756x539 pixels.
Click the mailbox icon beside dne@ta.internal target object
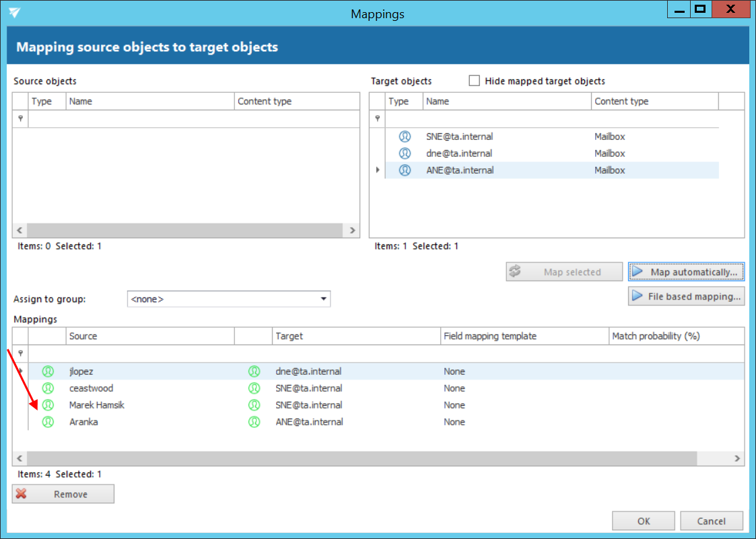[x=405, y=153]
